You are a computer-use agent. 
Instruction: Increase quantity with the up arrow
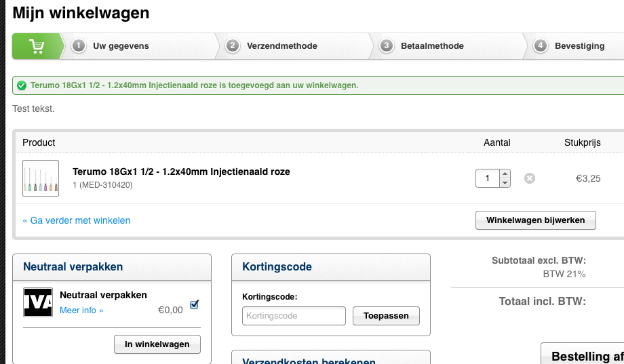tap(505, 174)
